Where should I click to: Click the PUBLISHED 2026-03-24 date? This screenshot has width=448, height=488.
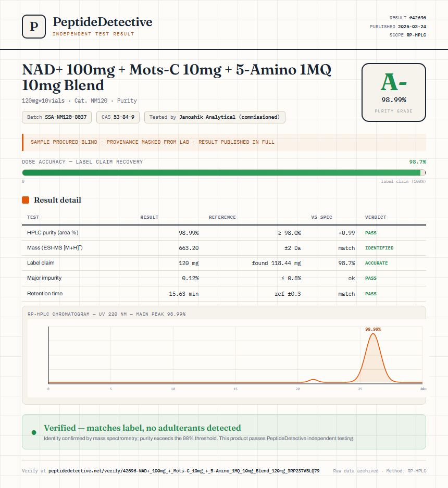[x=398, y=27]
